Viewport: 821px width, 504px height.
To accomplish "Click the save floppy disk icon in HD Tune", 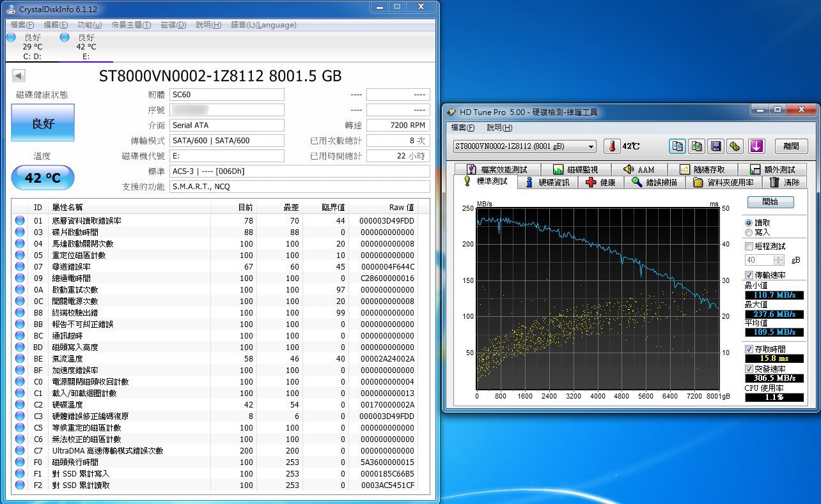I will (x=716, y=146).
